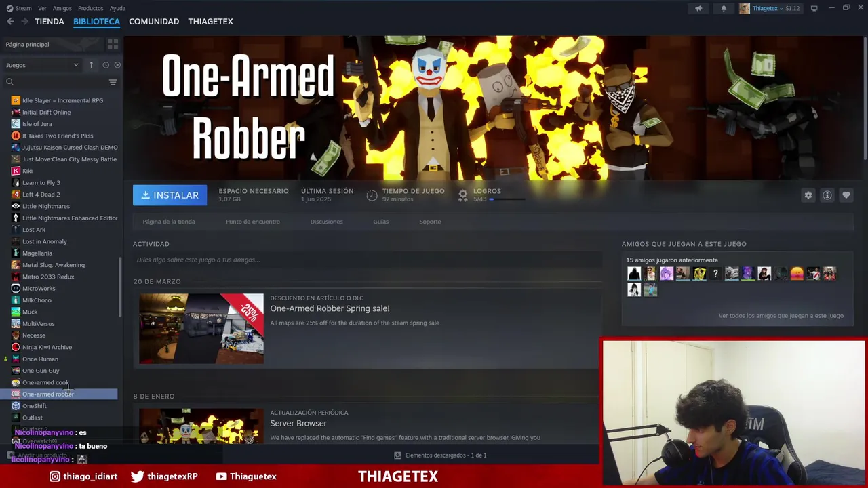Click the library list scrollbar

click(120, 287)
